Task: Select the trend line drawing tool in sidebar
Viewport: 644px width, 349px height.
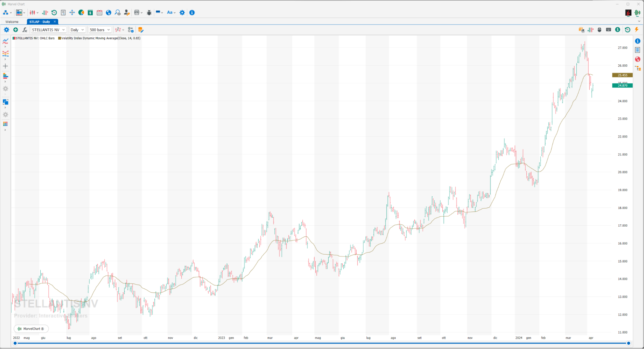Action: tap(5, 41)
